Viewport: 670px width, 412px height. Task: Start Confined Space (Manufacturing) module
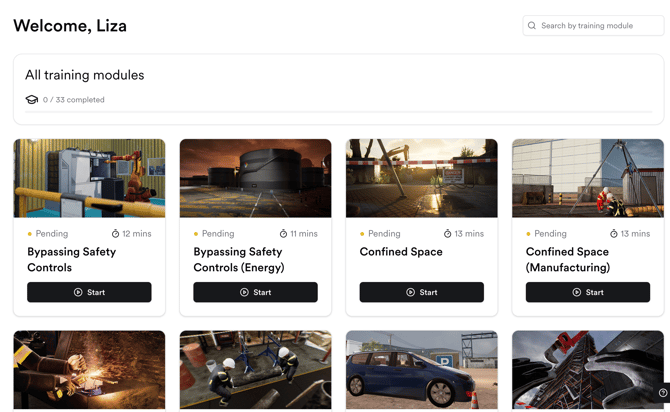click(588, 292)
